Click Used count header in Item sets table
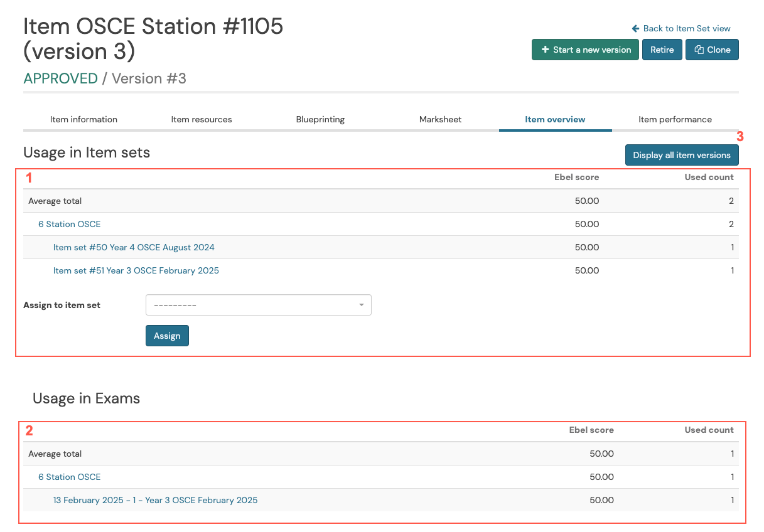764x532 pixels. click(x=709, y=177)
